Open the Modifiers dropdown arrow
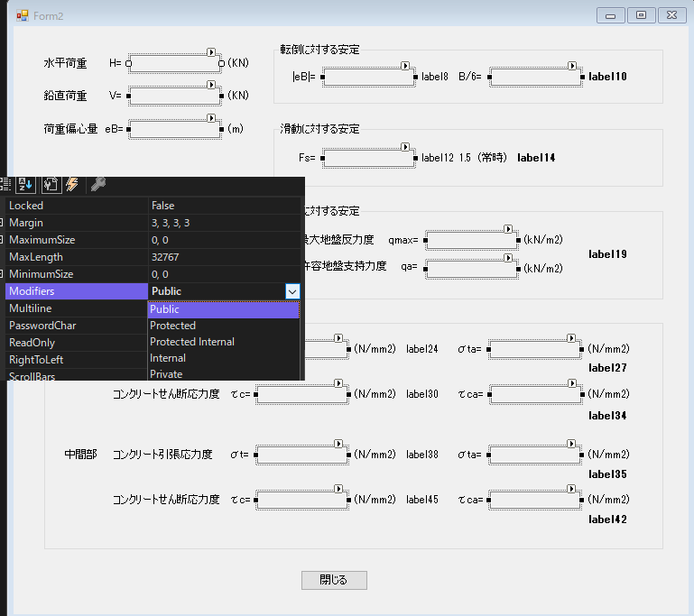Screen dimensions: 694x616 coord(292,291)
